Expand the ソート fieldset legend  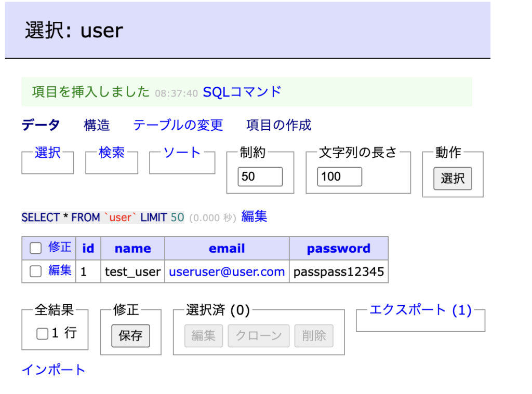click(x=182, y=153)
